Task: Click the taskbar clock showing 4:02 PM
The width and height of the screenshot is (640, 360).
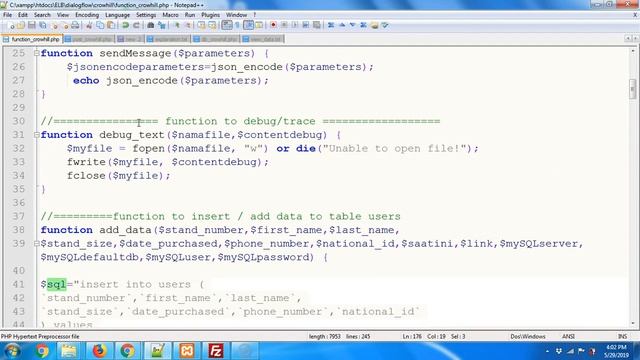Action: pyautogui.click(x=616, y=351)
